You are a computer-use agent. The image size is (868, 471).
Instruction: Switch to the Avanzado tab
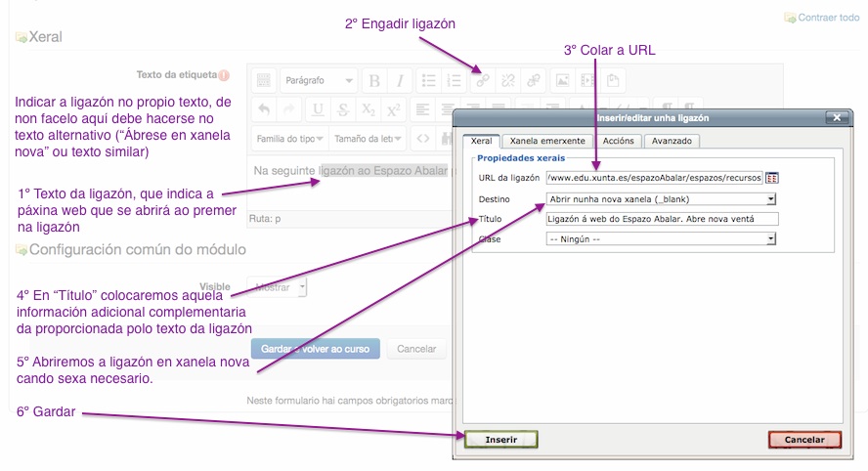tap(672, 141)
